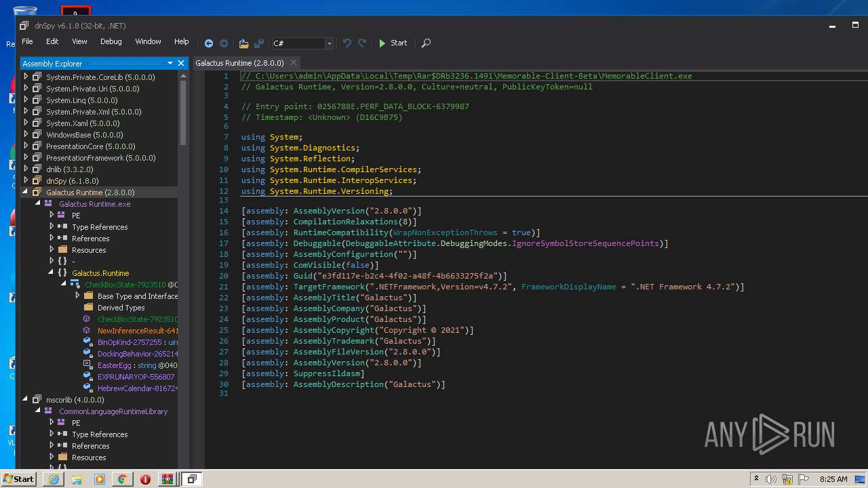Start debugging with the Start button

click(x=393, y=43)
